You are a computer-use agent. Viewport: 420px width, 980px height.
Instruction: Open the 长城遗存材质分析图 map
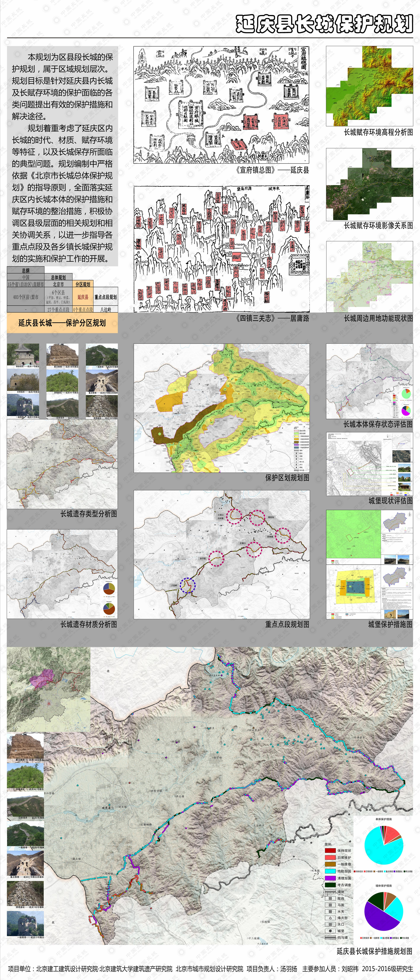click(62, 574)
